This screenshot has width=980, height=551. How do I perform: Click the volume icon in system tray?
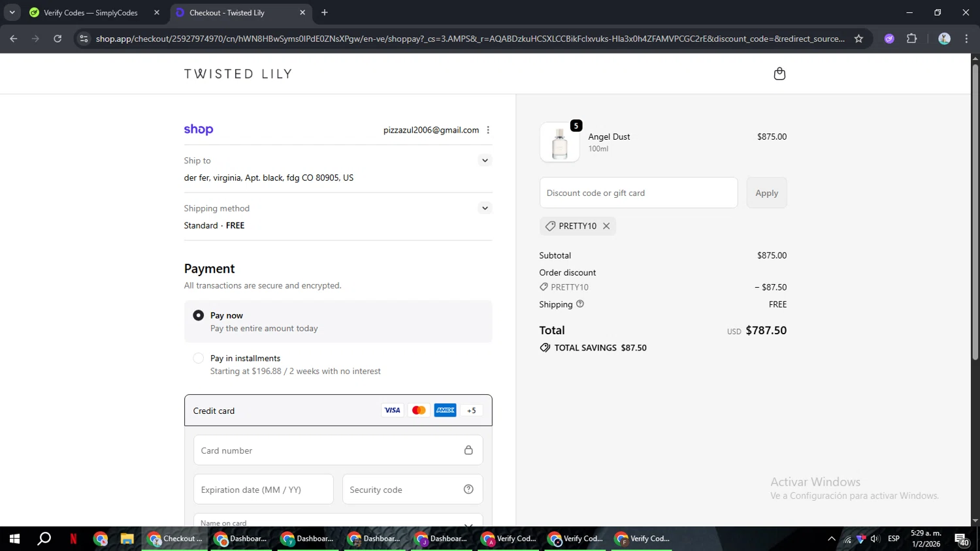pyautogui.click(x=875, y=539)
